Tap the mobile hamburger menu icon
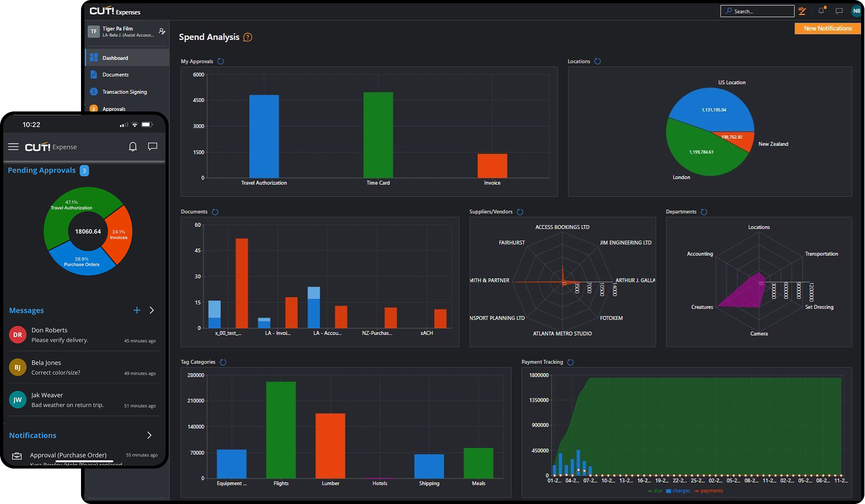Viewport: 865px width, 504px height. 13,147
